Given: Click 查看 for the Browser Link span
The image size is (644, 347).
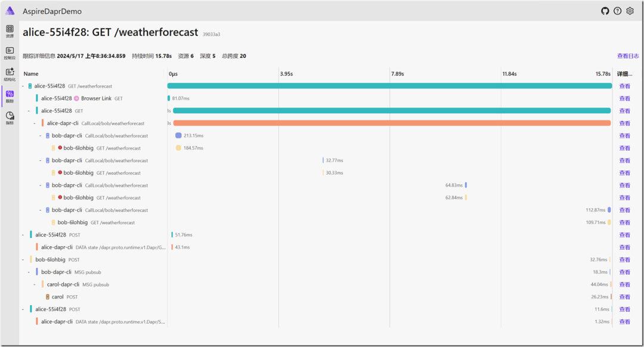Looking at the screenshot, I should (x=625, y=98).
